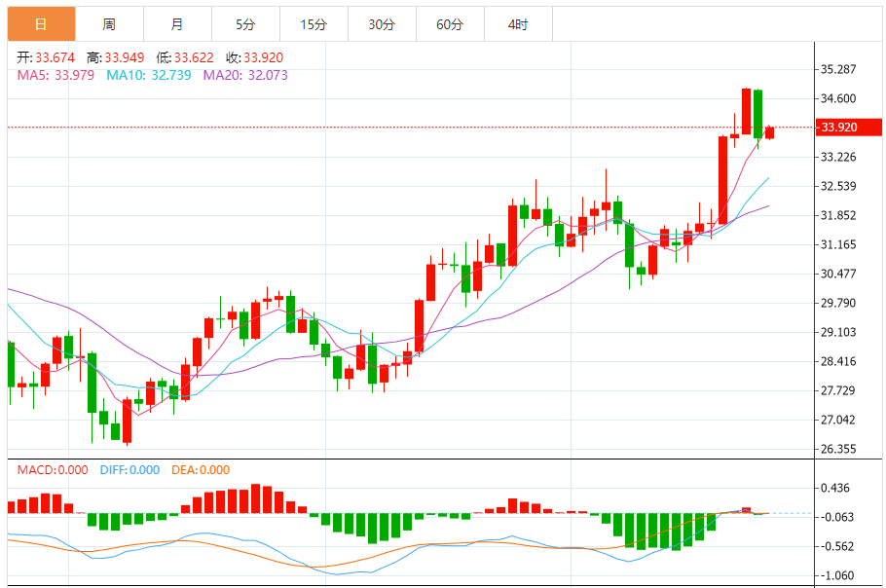This screenshot has height=588, width=886.
Task: Click the 27.042 price axis label
Action: (x=838, y=420)
